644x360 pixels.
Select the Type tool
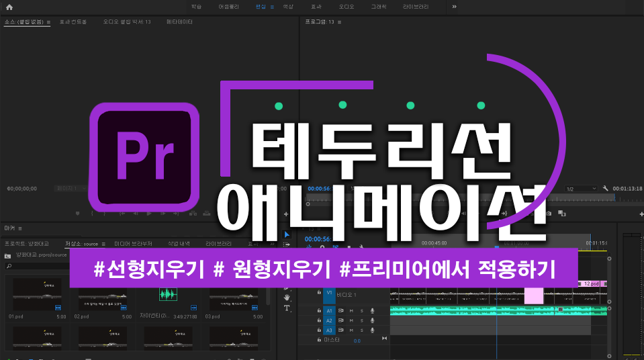point(287,308)
